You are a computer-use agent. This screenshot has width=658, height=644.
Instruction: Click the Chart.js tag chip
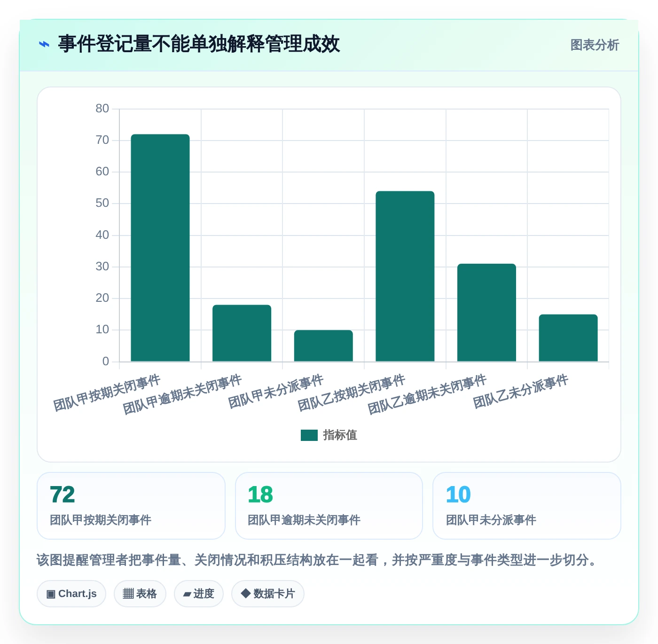click(71, 594)
